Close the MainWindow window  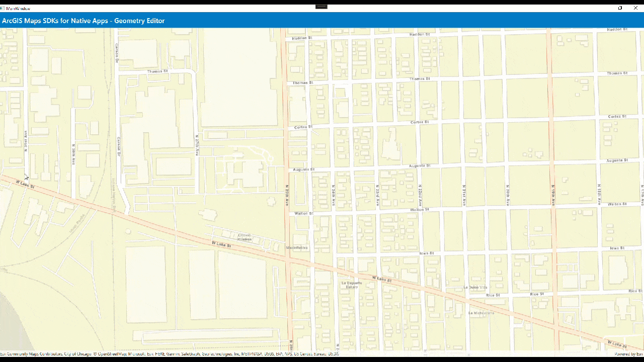(x=636, y=8)
